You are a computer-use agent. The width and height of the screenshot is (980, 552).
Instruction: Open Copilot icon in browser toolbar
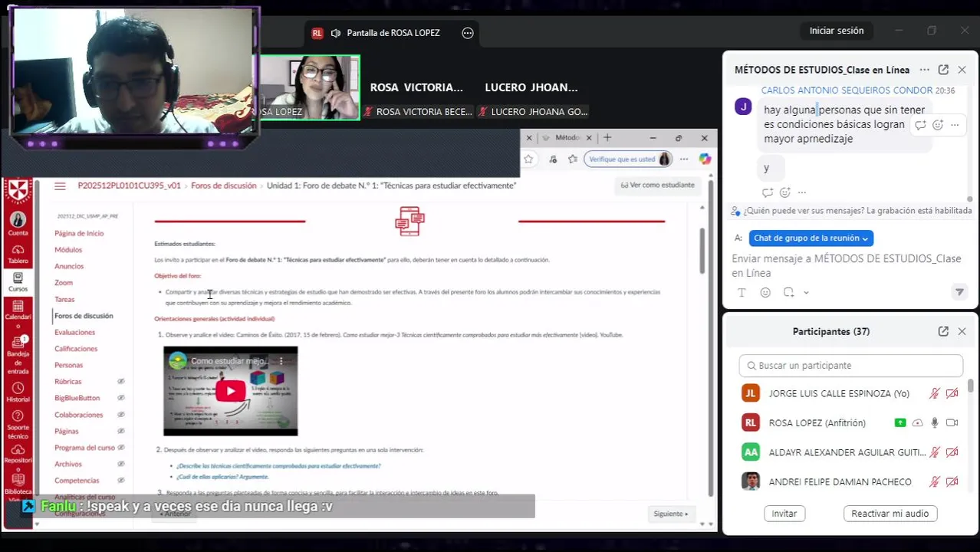coord(704,159)
